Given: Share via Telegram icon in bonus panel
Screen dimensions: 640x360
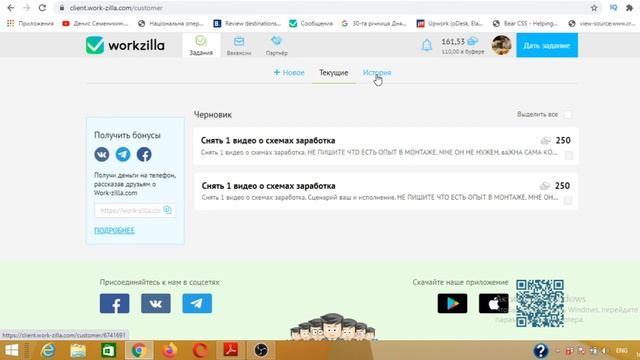Looking at the screenshot, I should (x=123, y=154).
